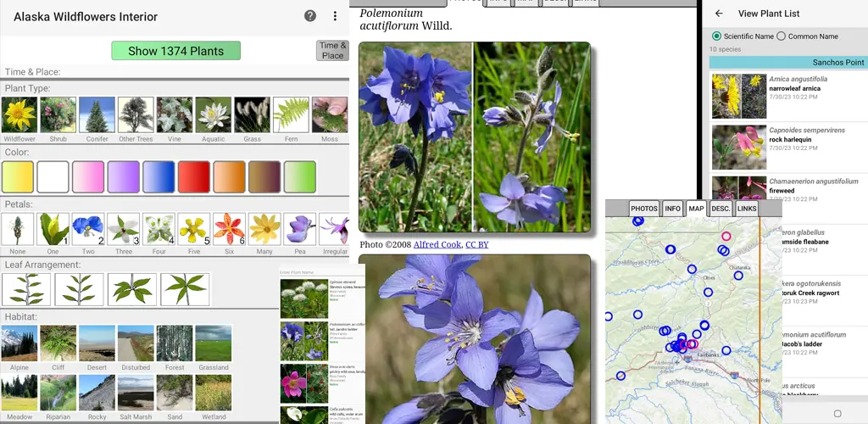Open the rock harlequin list entry
868x424 pixels.
coord(789,147)
